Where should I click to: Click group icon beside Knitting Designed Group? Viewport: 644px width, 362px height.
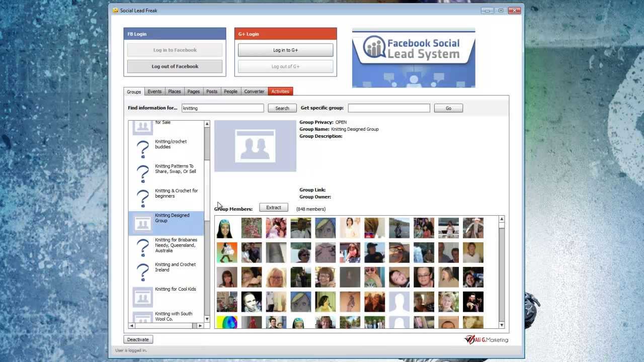tap(143, 223)
